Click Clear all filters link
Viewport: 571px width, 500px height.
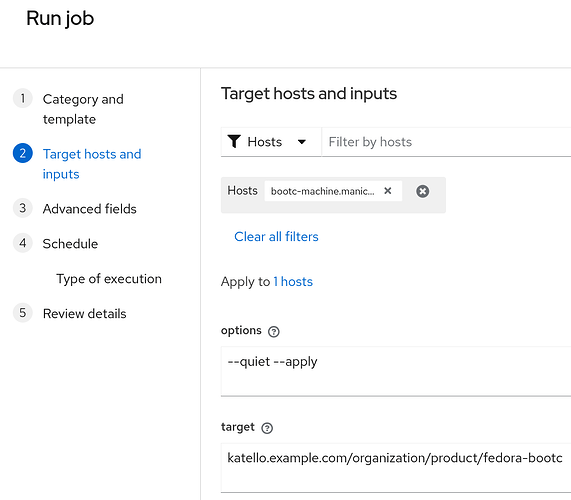pos(276,237)
